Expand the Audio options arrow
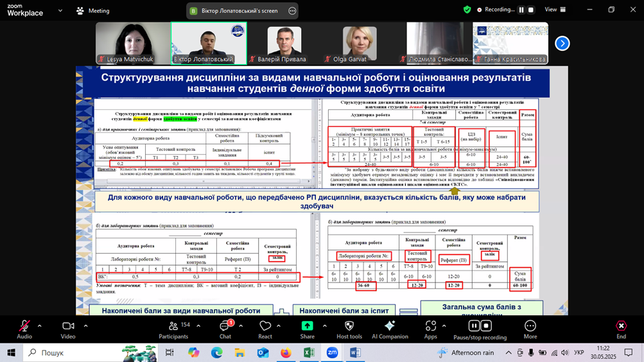 39,326
